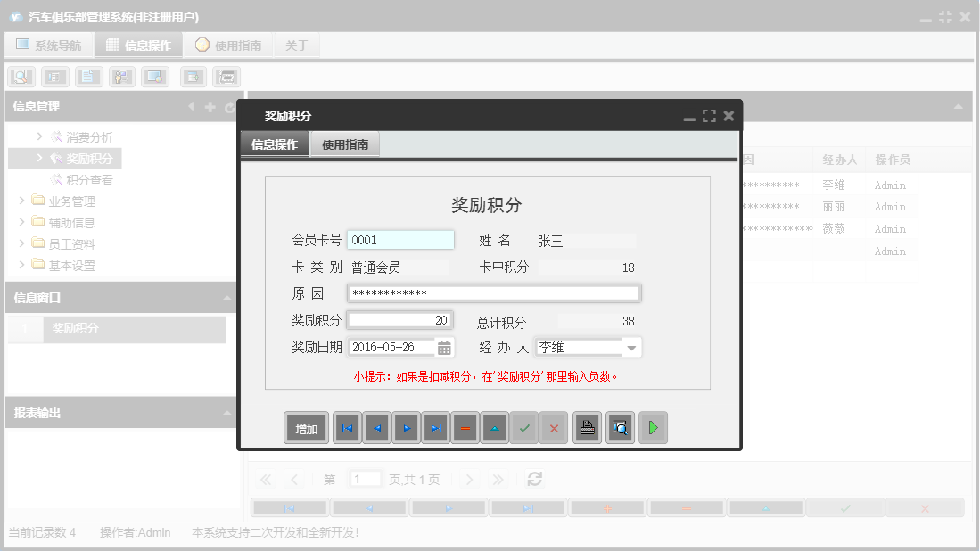
Task: Click the 增加 button in the dialog
Action: tap(306, 427)
